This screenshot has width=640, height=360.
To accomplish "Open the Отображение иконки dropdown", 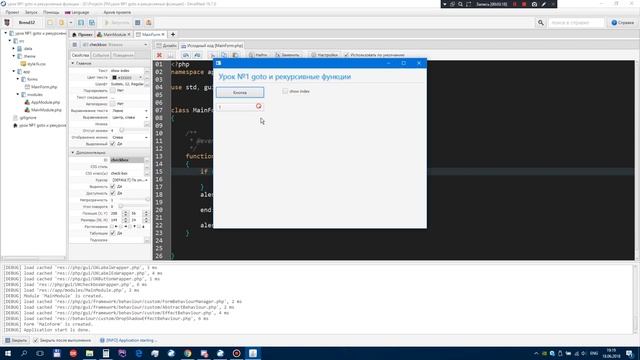I will (129, 137).
